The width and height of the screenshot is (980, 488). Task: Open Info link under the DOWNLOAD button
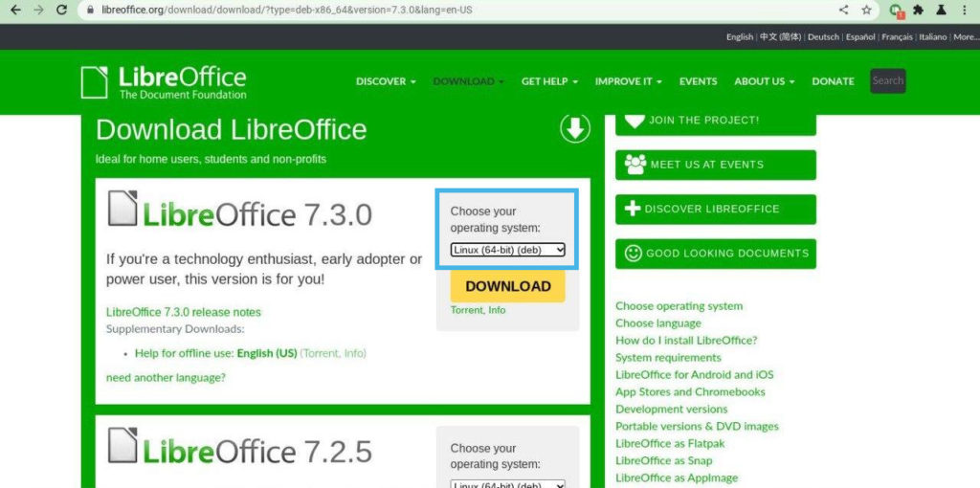click(x=497, y=310)
